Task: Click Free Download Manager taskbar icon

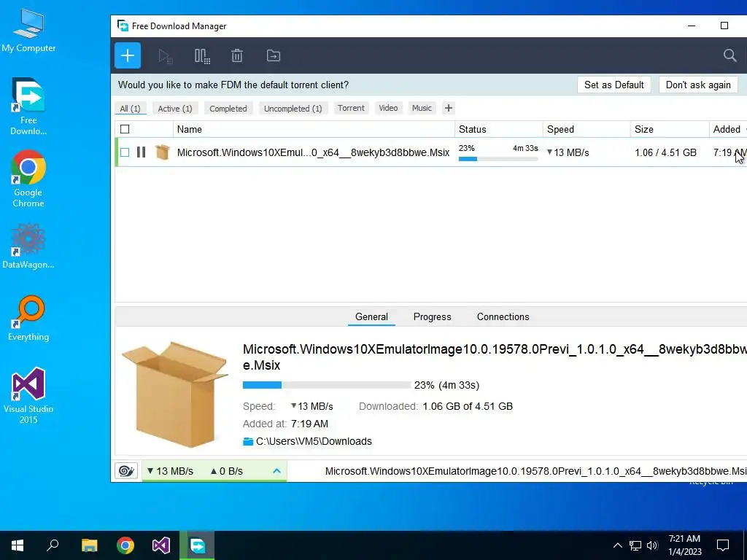Action: click(x=197, y=545)
